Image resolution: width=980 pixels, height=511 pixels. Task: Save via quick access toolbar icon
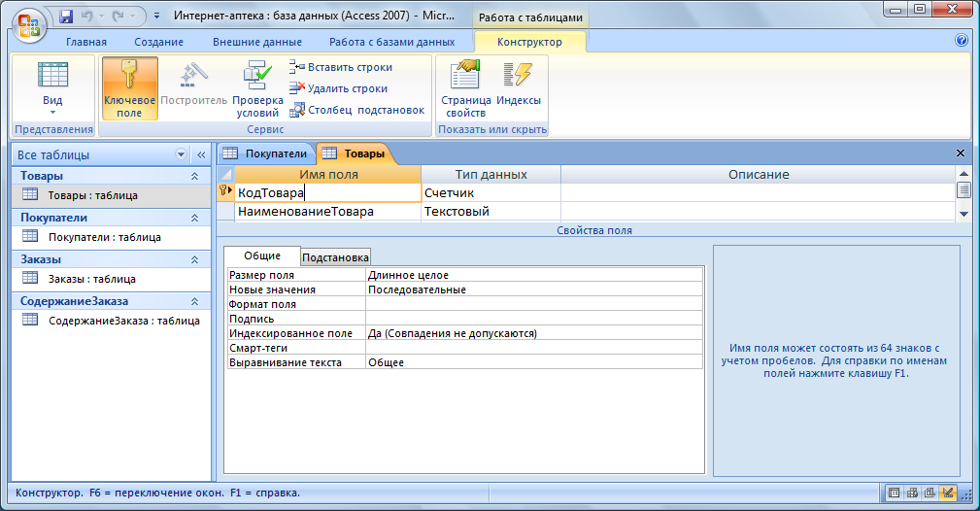pos(66,16)
